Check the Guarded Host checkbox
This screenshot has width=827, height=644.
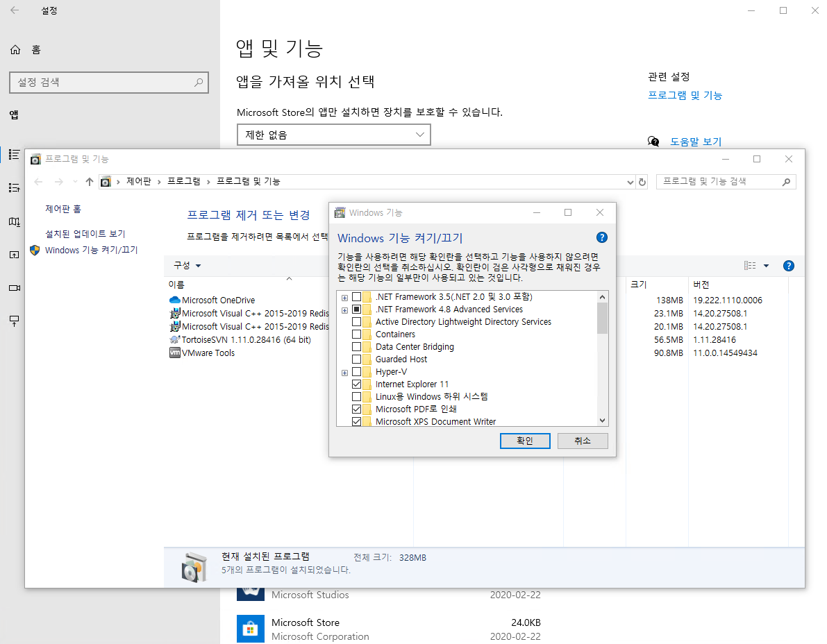point(356,359)
